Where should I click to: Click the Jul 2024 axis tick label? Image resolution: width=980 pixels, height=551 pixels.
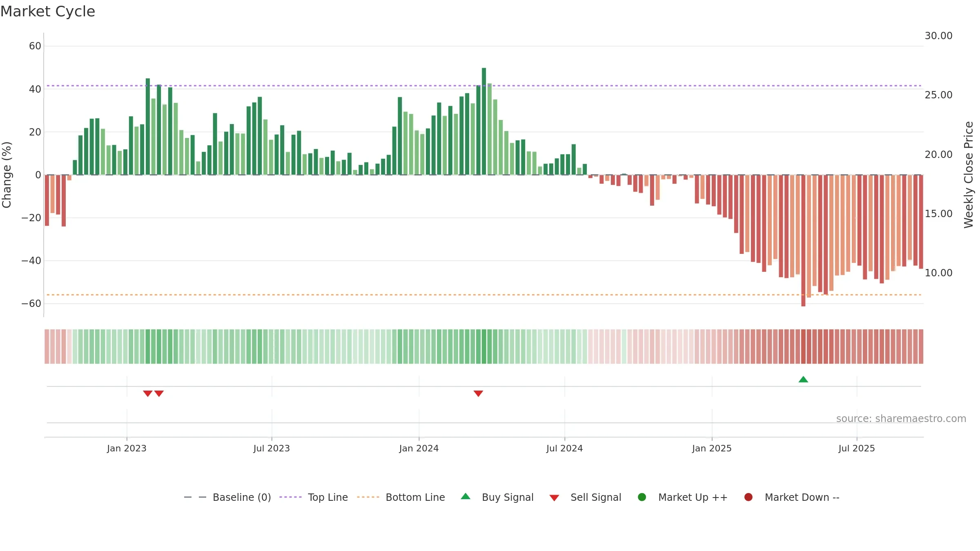[x=565, y=448]
